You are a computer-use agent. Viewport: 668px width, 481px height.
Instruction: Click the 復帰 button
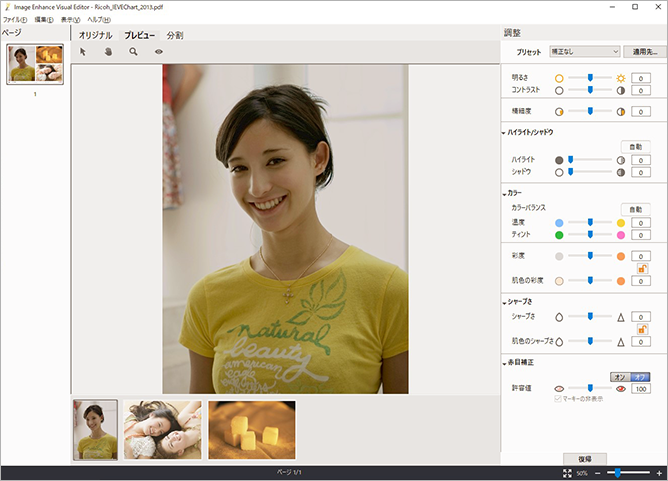point(584,458)
